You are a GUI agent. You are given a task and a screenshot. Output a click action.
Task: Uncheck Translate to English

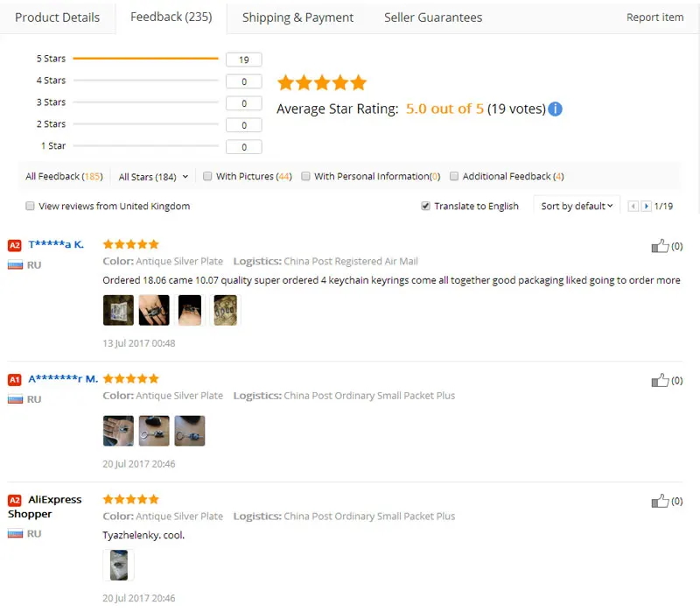pos(425,206)
